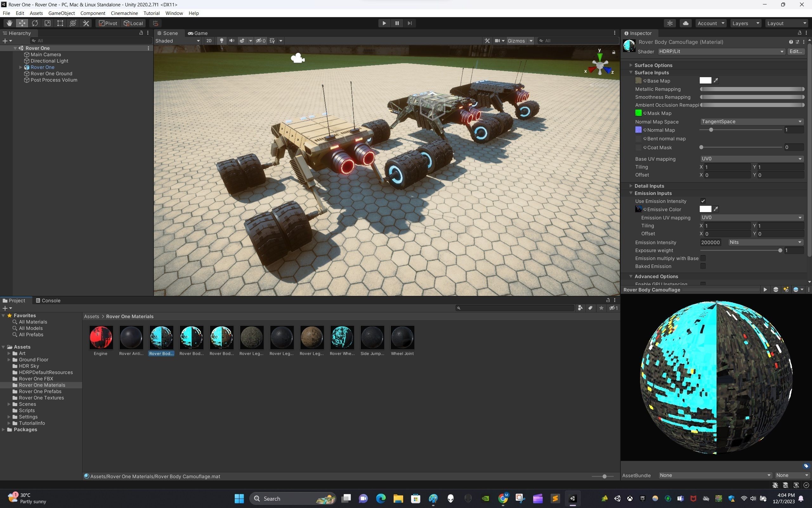Open Emission Intensity Nits unit dropdown
The image size is (812, 508).
(x=765, y=242)
